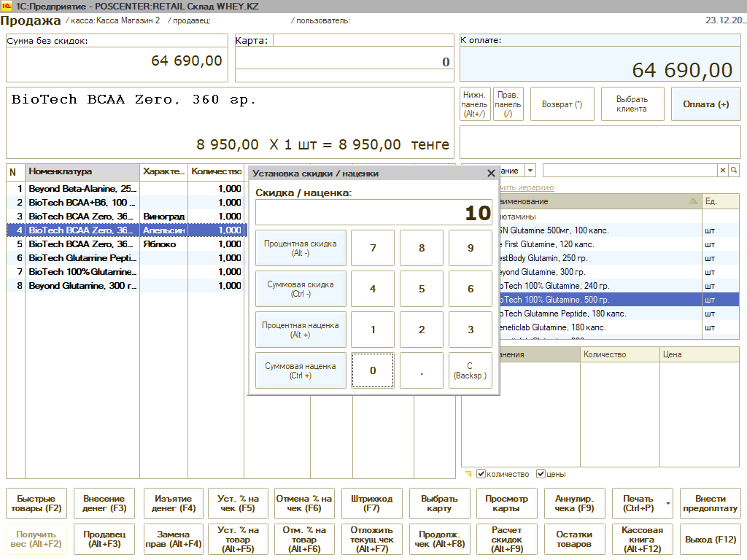Open Быстрые товары (F2)
Screen dimensions: 747x560
(x=36, y=503)
